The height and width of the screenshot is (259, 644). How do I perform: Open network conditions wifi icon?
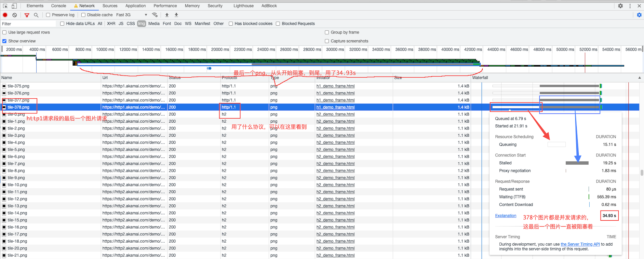pyautogui.click(x=155, y=15)
